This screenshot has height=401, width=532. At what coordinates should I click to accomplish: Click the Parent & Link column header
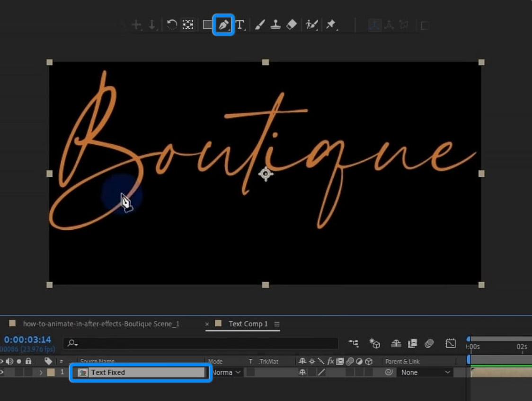pyautogui.click(x=402, y=361)
